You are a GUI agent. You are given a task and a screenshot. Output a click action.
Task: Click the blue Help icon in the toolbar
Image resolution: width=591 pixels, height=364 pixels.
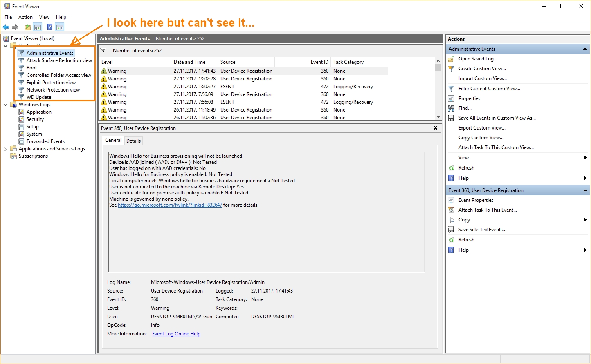(49, 27)
